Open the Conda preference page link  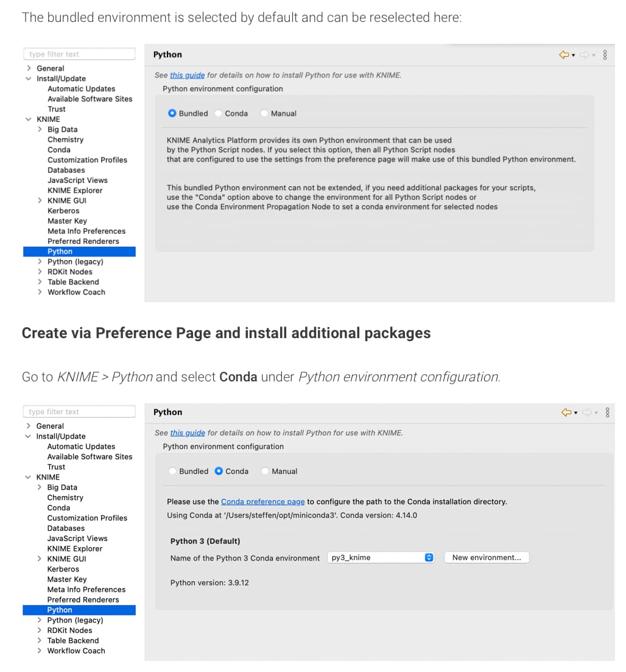262,501
